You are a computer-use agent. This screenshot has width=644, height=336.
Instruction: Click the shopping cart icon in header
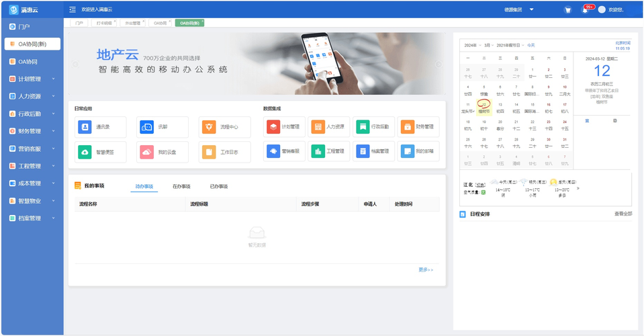click(567, 10)
